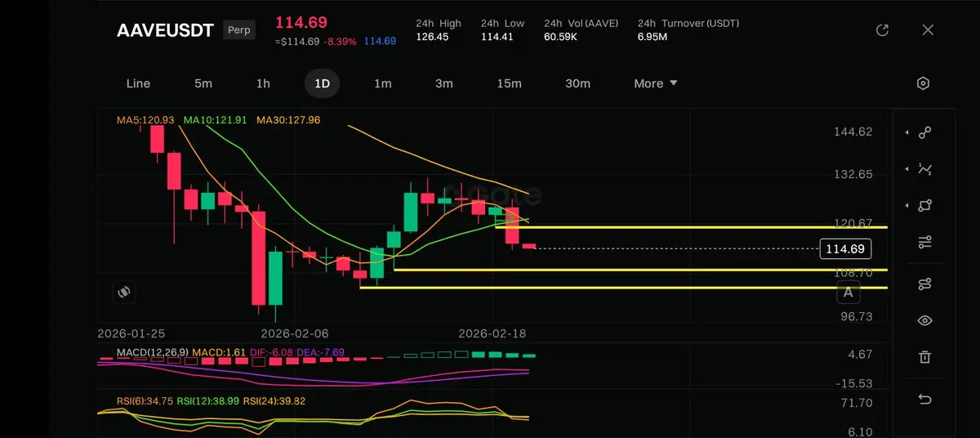Click the 96.73 price axis label

click(x=857, y=316)
